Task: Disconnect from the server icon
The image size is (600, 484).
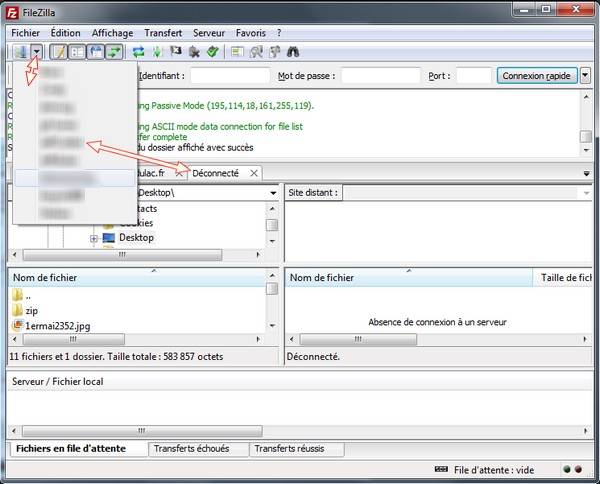Action: pyautogui.click(x=194, y=52)
